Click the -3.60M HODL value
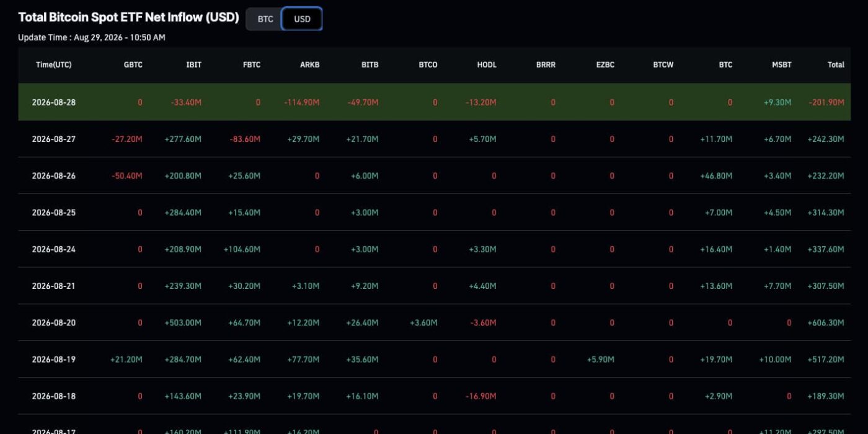This screenshot has height=434, width=868. coord(483,322)
